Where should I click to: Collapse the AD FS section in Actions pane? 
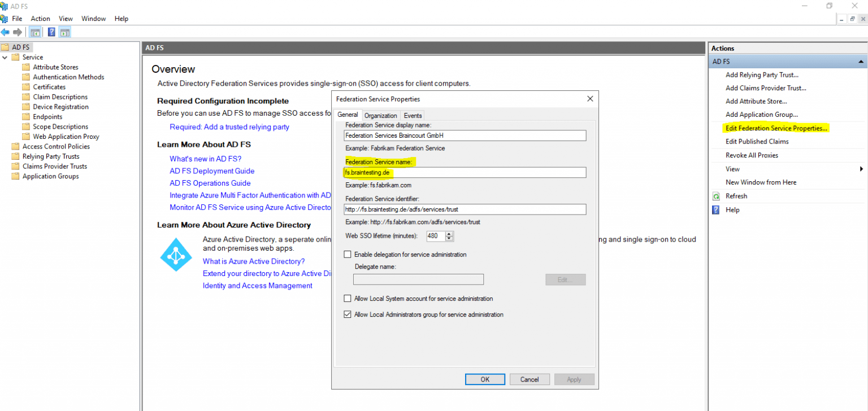click(x=860, y=62)
